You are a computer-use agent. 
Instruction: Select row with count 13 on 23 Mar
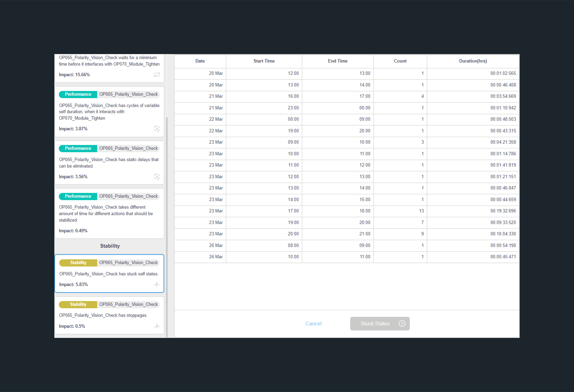(x=347, y=211)
